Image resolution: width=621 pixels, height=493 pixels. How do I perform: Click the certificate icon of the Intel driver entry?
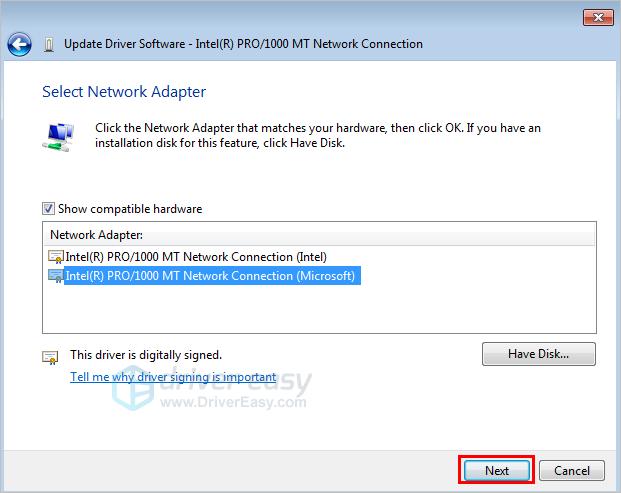tap(55, 257)
